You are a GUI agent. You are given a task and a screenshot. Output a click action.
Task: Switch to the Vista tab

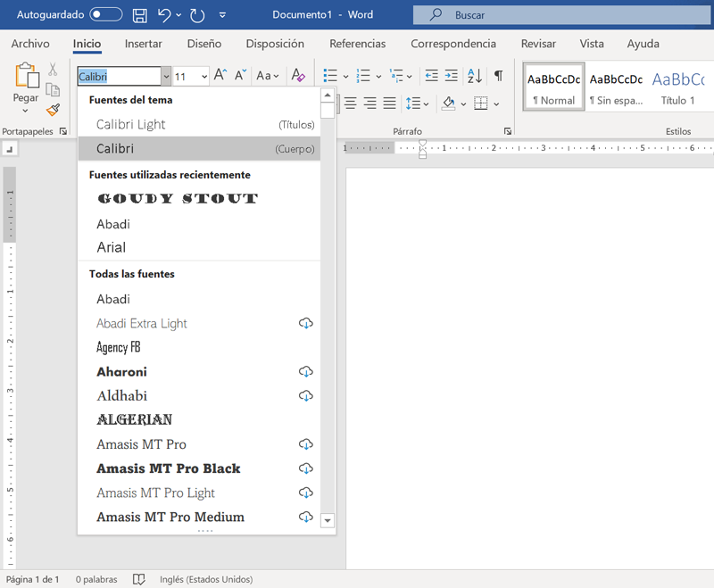tap(592, 44)
